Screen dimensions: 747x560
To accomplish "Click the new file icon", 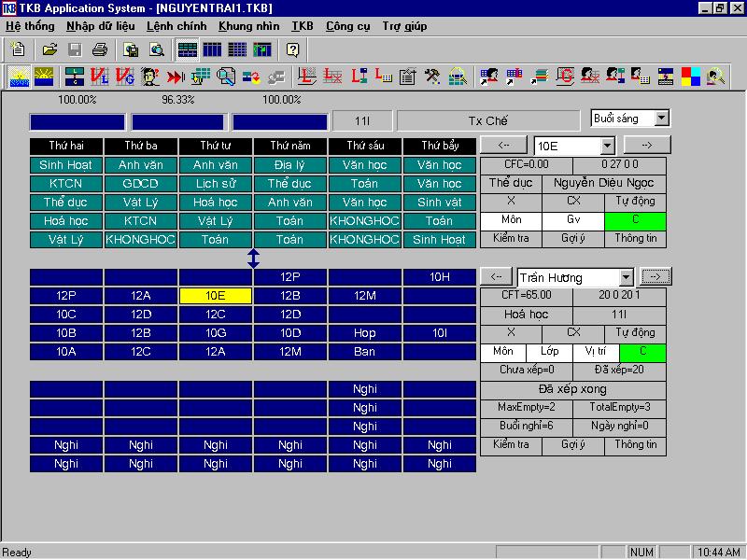I will pyautogui.click(x=19, y=49).
